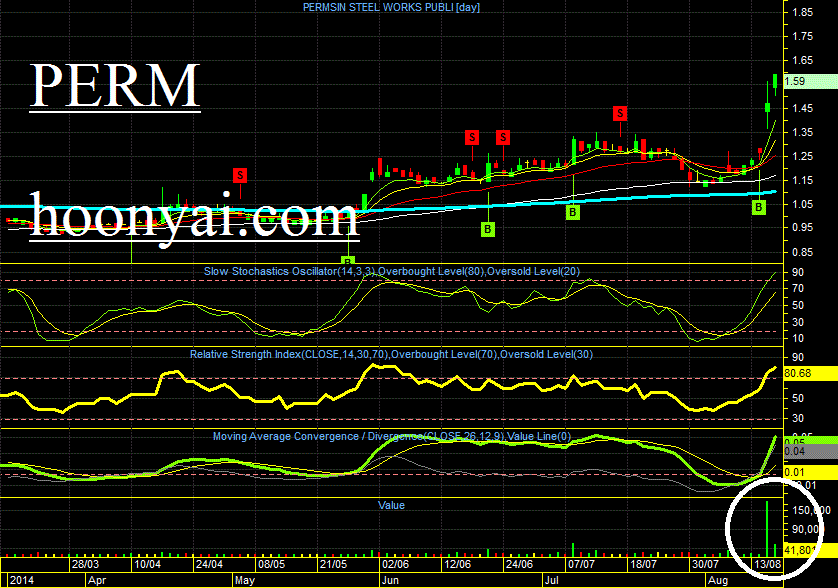Click the 18/07 date label

[x=643, y=564]
